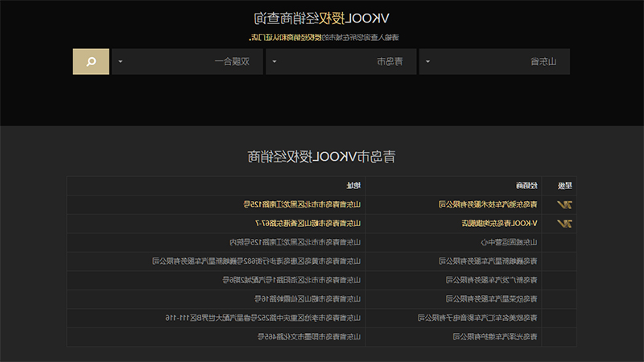This screenshot has width=644, height=362.
Task: Click address containing 重庆中路252号
Action: tap(263, 318)
